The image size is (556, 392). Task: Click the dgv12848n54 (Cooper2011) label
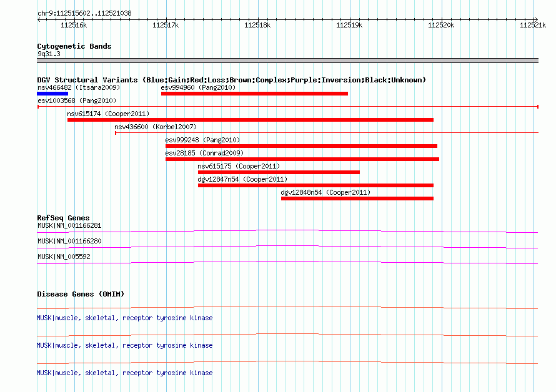pyautogui.click(x=325, y=192)
